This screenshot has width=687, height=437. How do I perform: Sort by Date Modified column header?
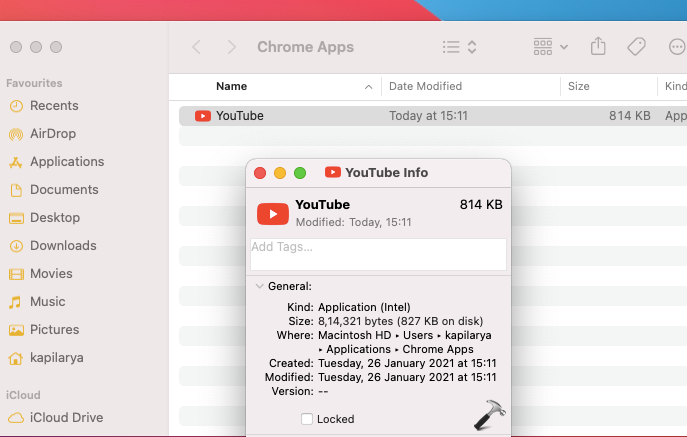click(x=425, y=86)
